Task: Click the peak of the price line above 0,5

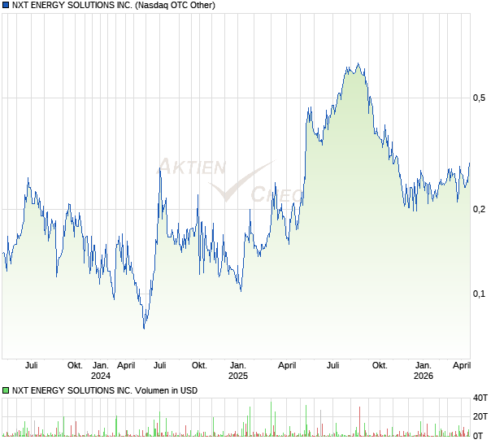Action: click(358, 63)
